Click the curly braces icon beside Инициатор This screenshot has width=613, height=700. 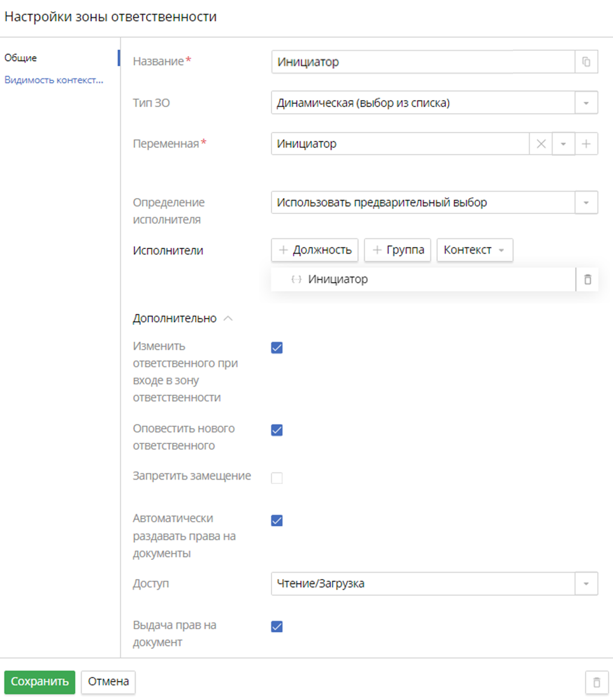[x=296, y=280]
